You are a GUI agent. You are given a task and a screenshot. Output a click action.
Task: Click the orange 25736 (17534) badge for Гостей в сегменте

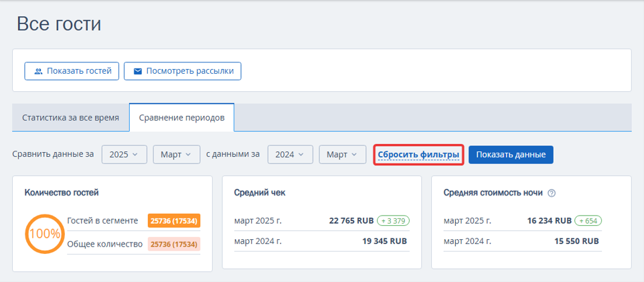[x=174, y=221]
